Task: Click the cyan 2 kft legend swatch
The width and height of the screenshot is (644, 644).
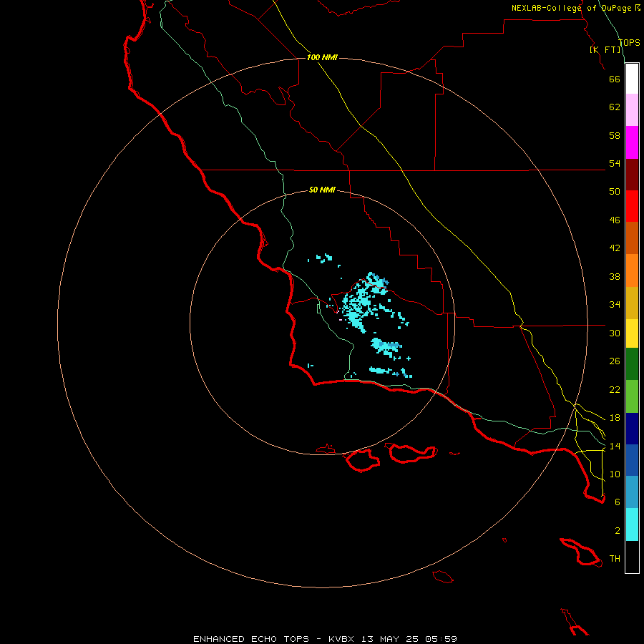Action: point(632,525)
